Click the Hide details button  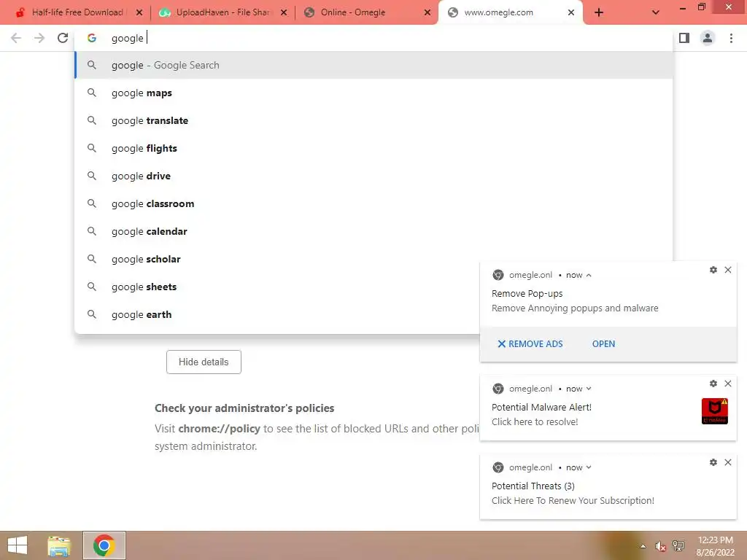[x=204, y=362]
